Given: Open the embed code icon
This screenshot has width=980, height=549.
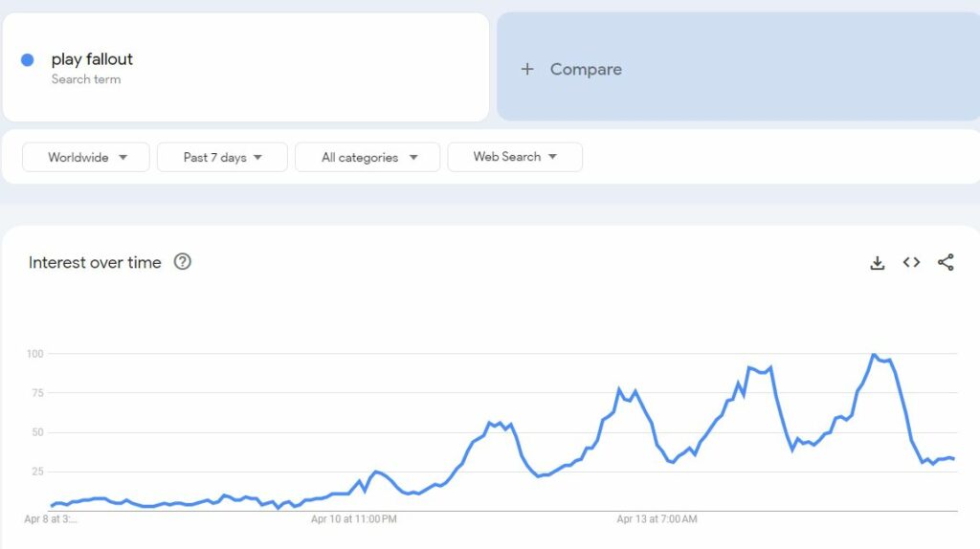Looking at the screenshot, I should coord(911,262).
